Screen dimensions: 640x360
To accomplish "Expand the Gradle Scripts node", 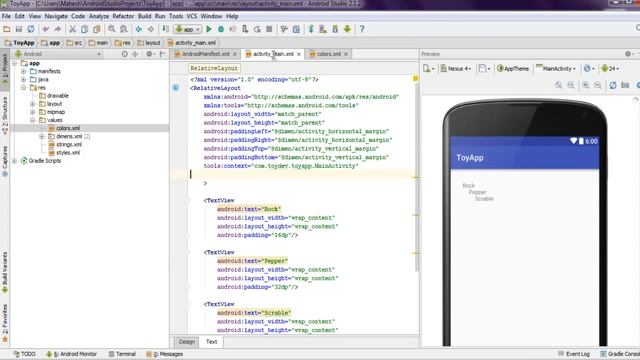I will pyautogui.click(x=15, y=161).
